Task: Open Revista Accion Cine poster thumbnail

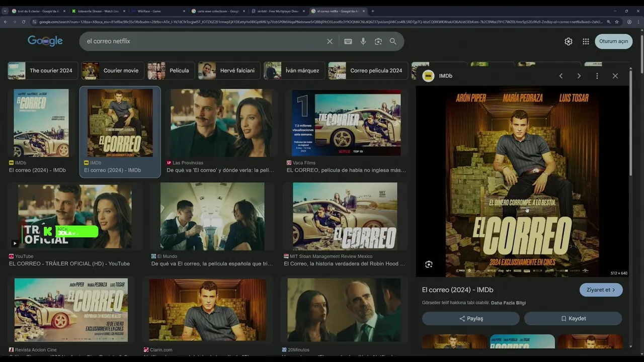Action: coord(71,310)
